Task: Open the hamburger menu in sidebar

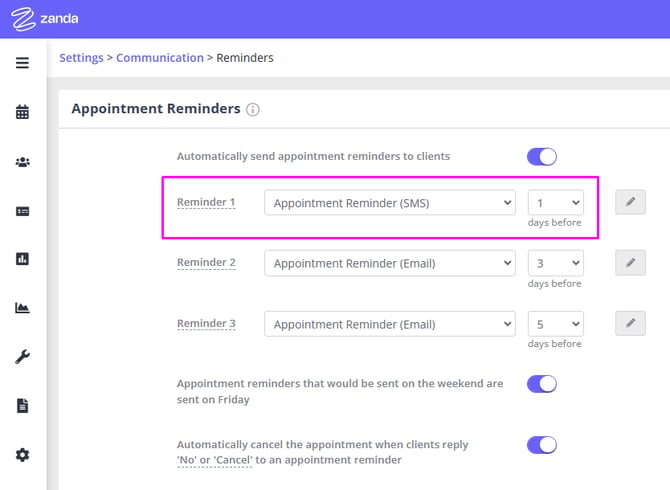Action: point(22,63)
